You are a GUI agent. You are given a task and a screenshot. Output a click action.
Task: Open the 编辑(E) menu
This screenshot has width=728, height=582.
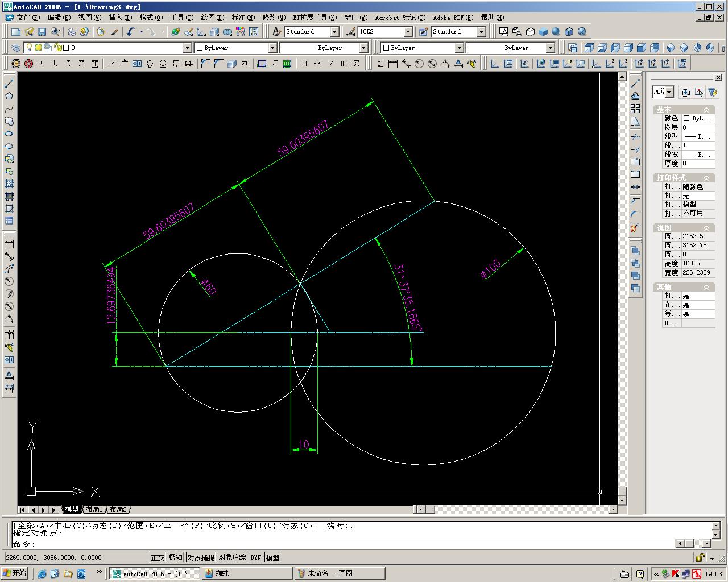pyautogui.click(x=59, y=18)
